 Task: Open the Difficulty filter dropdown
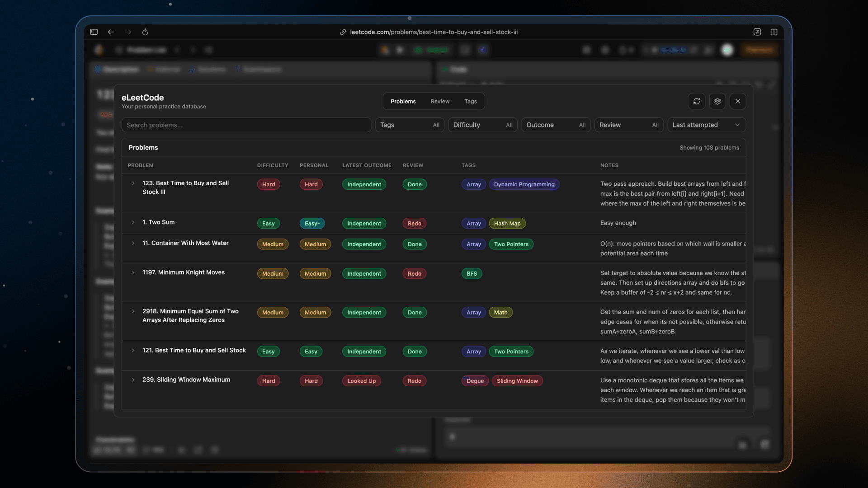click(x=483, y=125)
